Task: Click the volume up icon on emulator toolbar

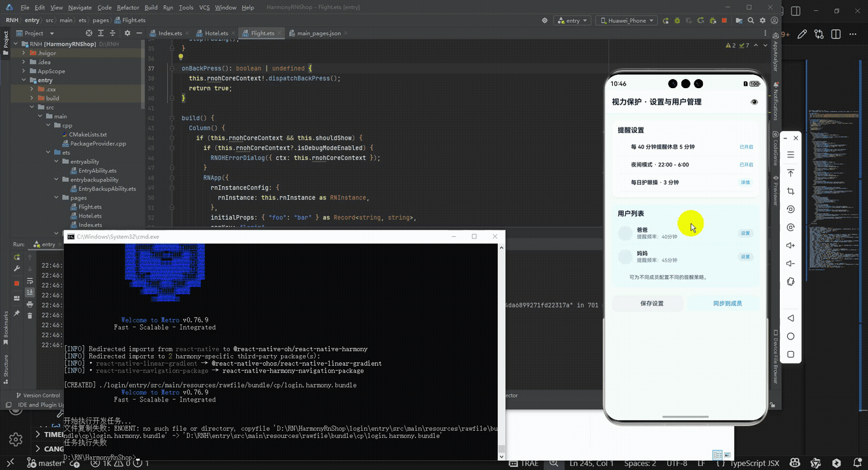Action: pos(790,245)
